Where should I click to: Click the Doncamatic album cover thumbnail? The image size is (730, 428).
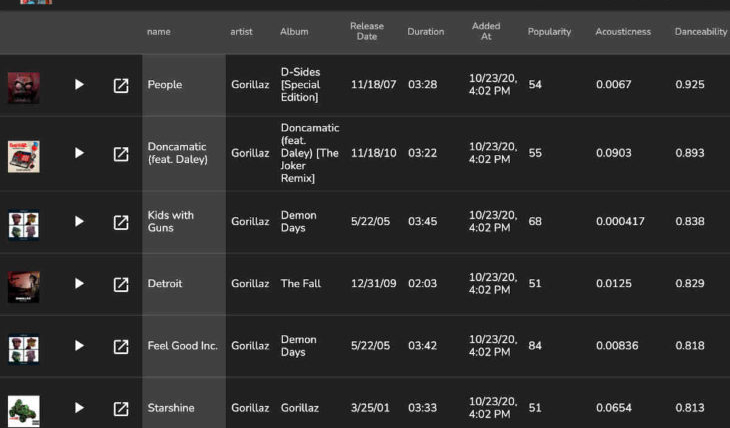click(x=24, y=156)
